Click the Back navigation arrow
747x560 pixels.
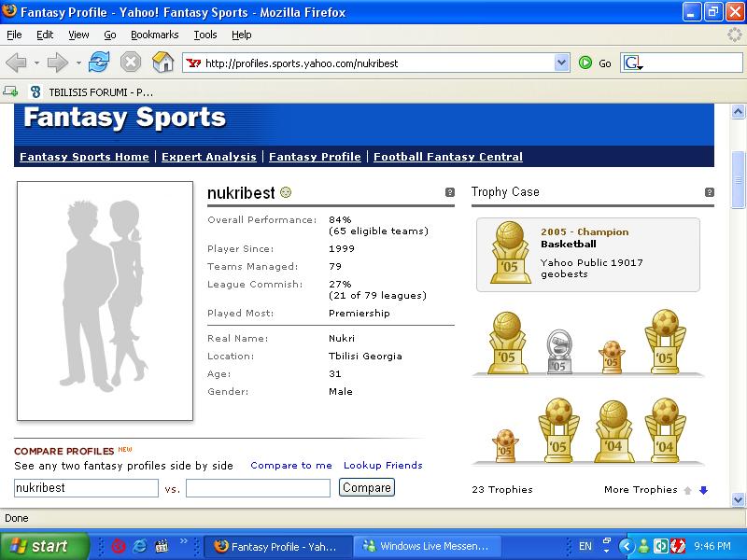[x=16, y=63]
